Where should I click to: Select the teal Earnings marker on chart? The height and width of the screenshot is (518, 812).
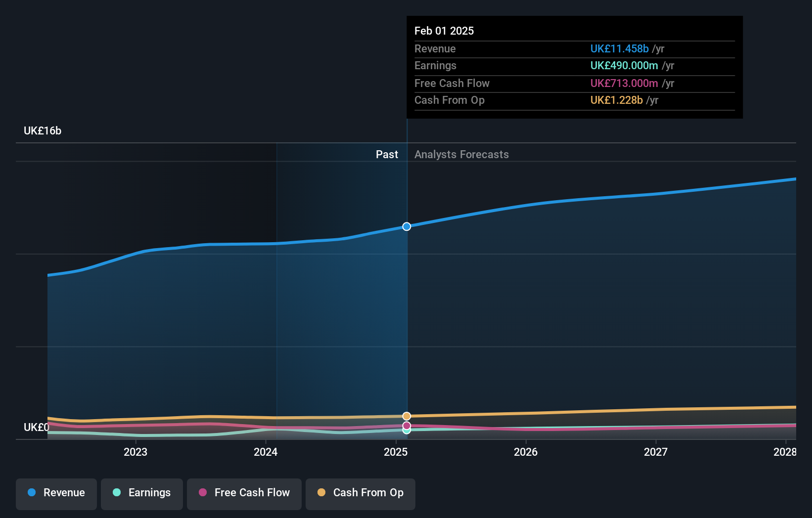(x=406, y=430)
